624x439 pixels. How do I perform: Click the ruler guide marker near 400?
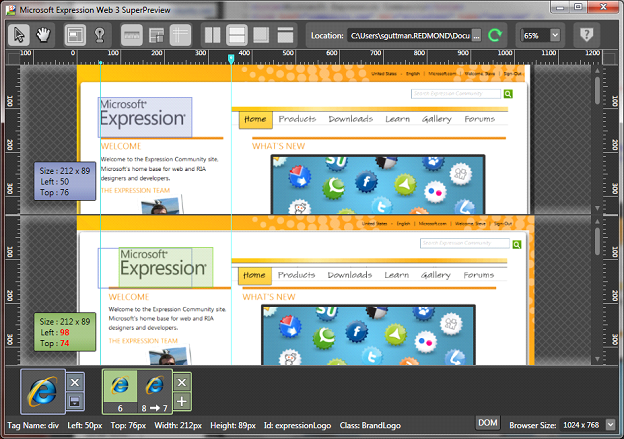coord(231,59)
